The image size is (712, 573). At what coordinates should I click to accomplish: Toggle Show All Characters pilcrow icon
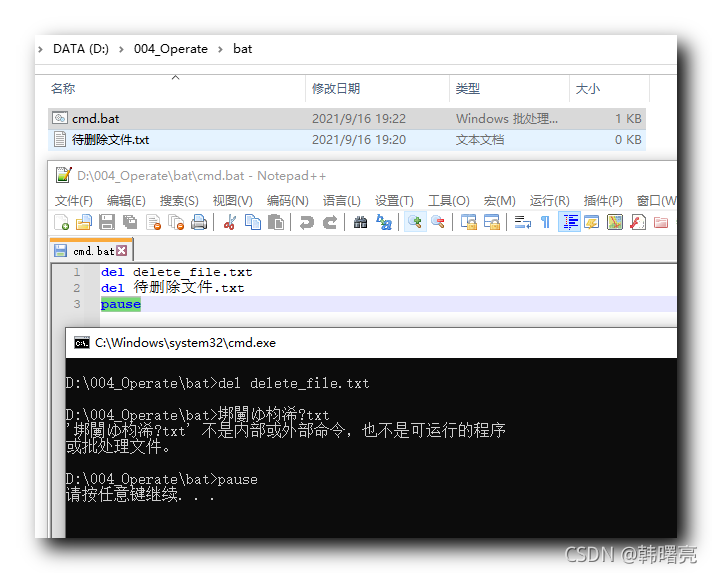(545, 222)
